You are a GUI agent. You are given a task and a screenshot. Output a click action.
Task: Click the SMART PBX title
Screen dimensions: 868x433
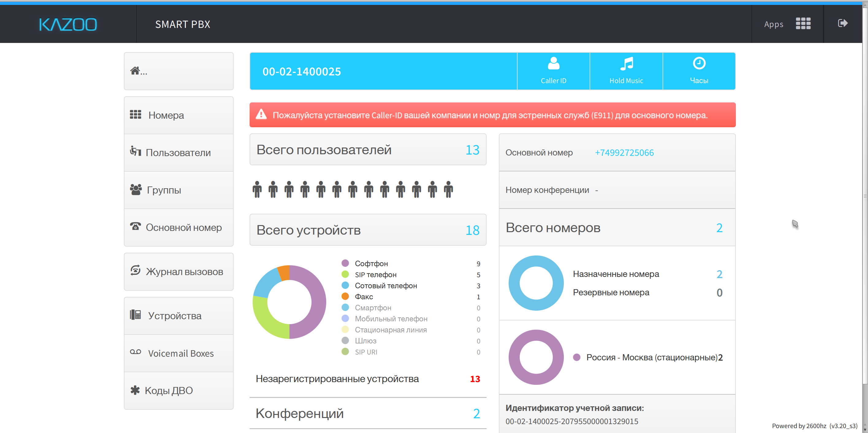(x=183, y=24)
